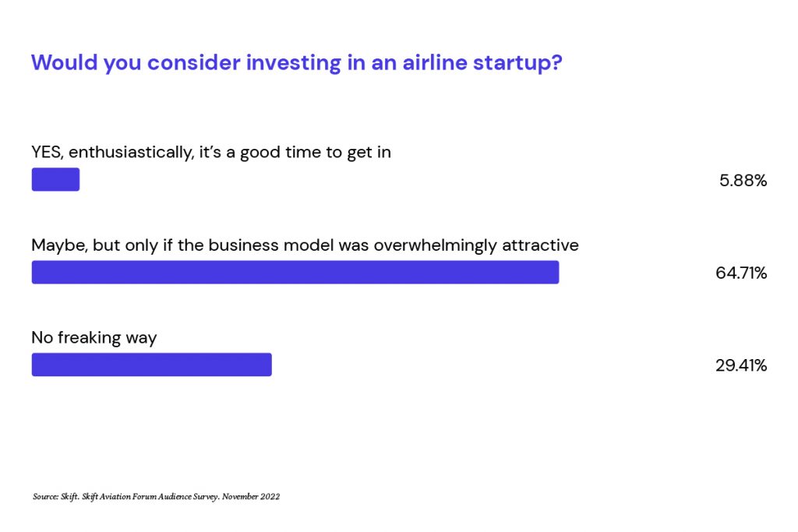
Task: Select the 29.41% value
Action: [741, 365]
